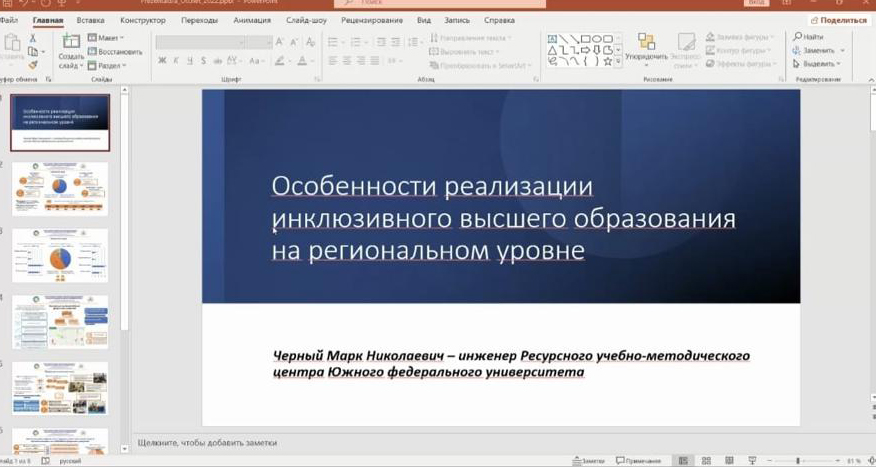Open the Файл menu
Screen dimensions: 876x467
(x=8, y=20)
